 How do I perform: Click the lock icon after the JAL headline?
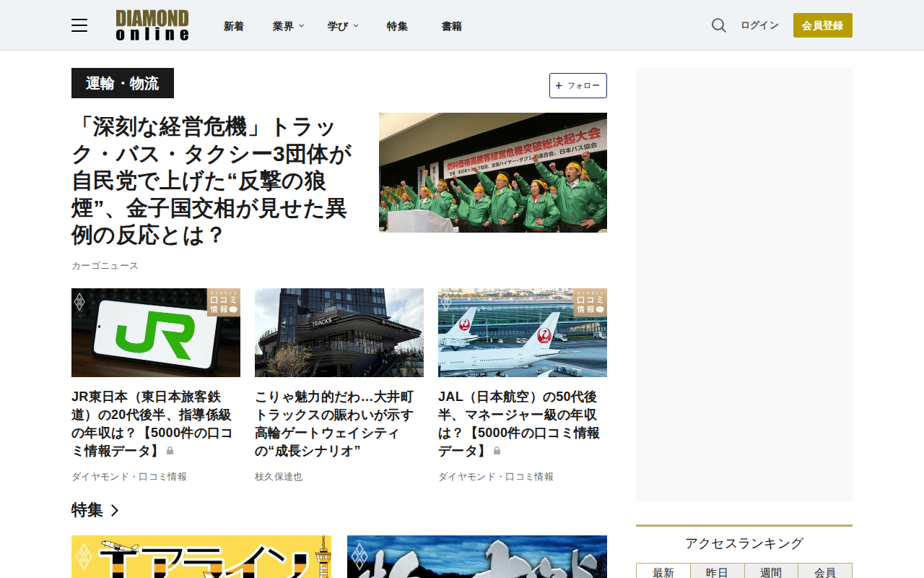497,451
